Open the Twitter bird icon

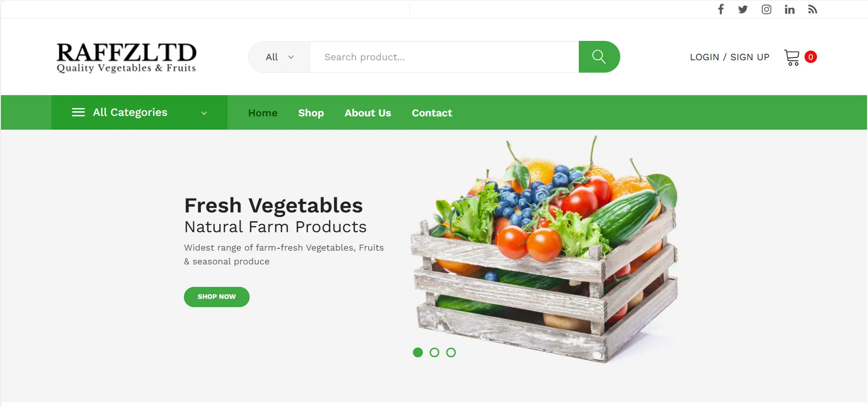pos(743,9)
